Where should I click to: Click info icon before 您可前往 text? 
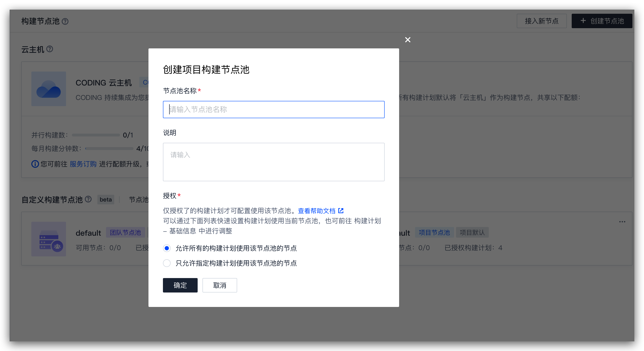pyautogui.click(x=35, y=164)
